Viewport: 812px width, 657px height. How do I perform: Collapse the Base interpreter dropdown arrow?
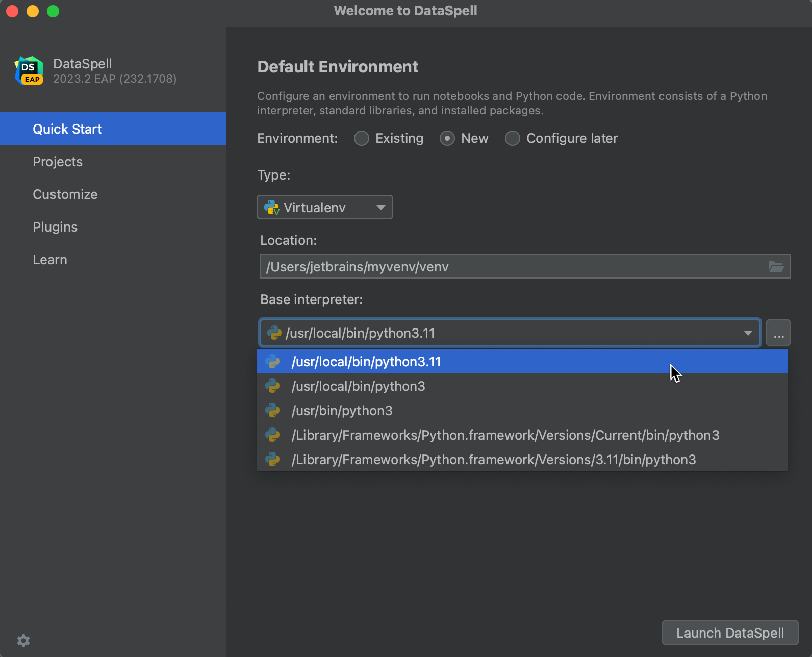pos(748,333)
